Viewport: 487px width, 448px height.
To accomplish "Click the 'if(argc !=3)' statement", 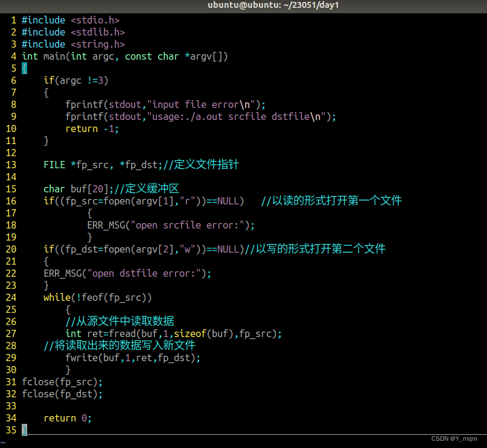I will (76, 81).
